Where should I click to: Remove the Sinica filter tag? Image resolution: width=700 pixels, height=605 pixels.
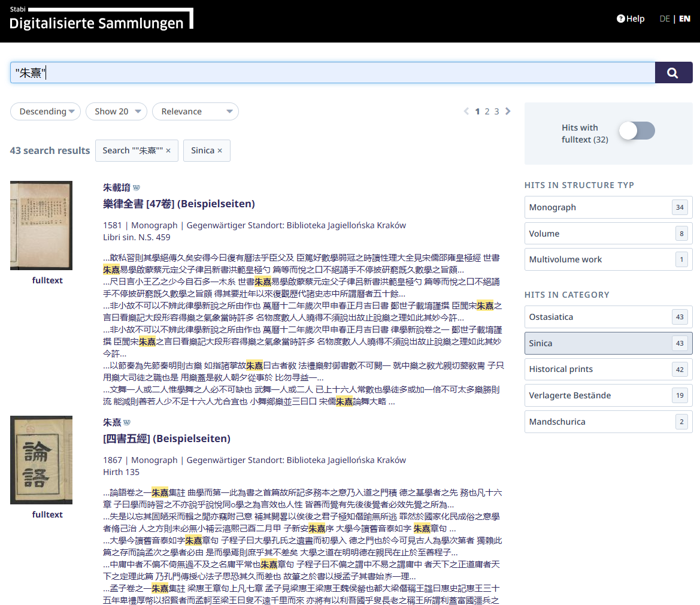220,151
